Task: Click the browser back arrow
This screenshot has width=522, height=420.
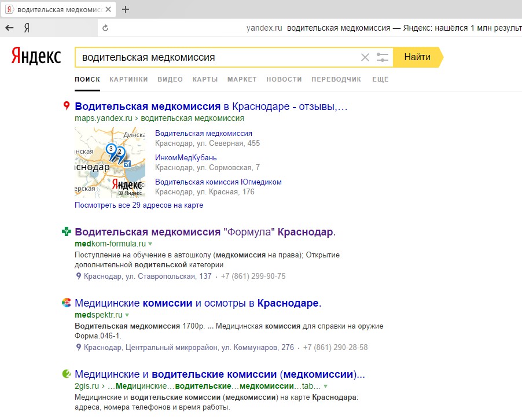Action: click(x=9, y=28)
